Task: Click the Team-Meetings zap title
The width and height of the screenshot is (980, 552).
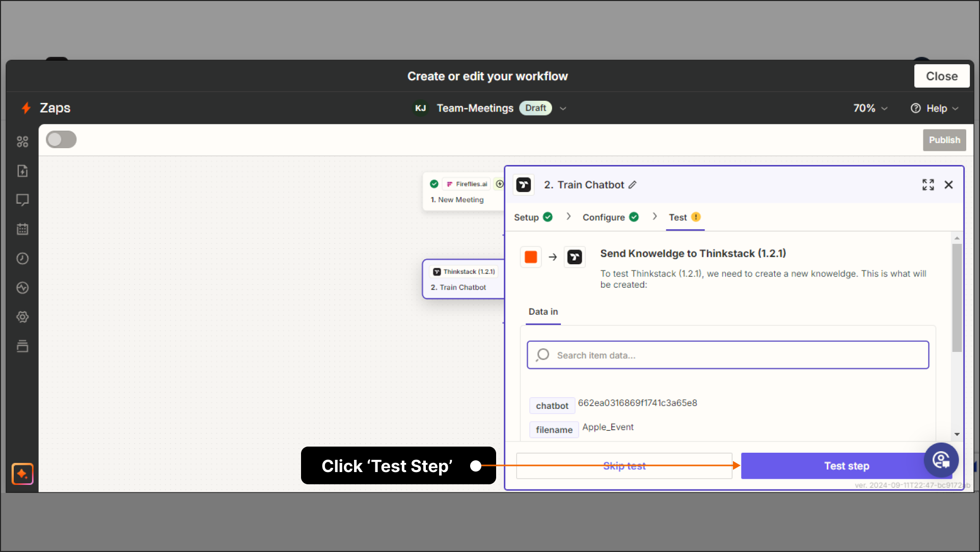Action: click(x=475, y=108)
